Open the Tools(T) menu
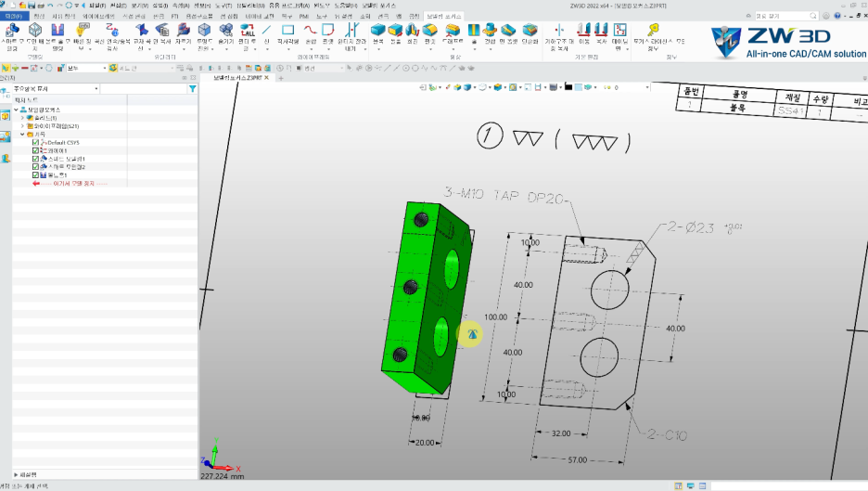Viewport: 868px width, 491px height. 223,6
